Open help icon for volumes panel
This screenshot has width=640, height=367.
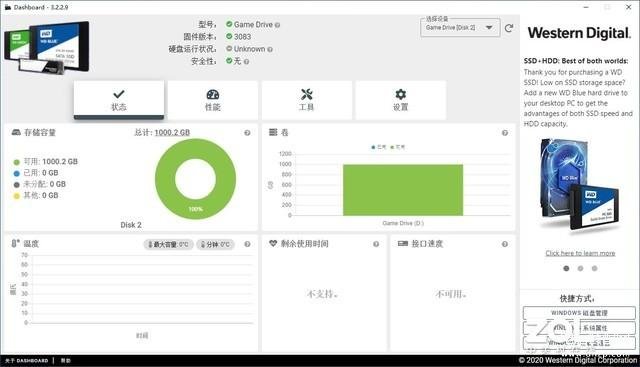[x=505, y=133]
